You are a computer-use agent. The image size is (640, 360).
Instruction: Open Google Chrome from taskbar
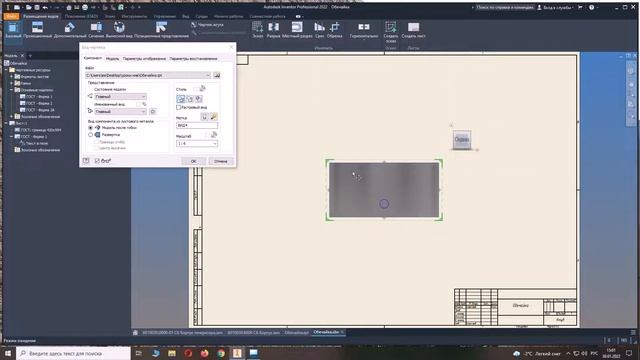(x=221, y=353)
